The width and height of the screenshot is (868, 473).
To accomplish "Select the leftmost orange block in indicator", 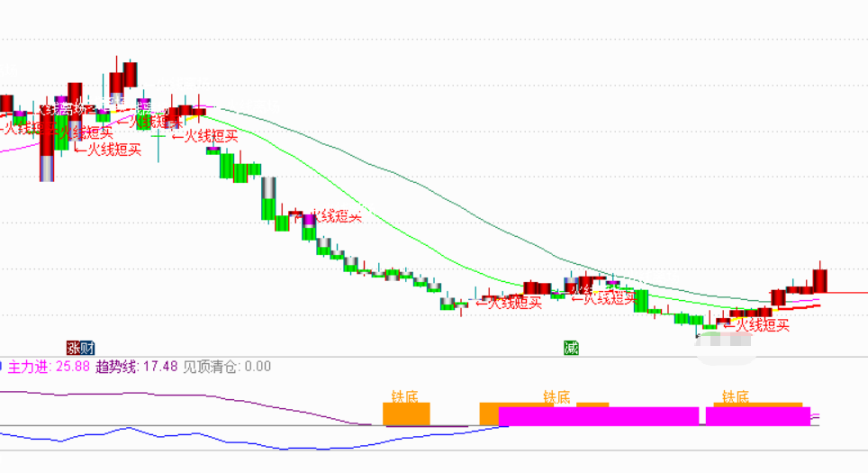I will click(406, 414).
